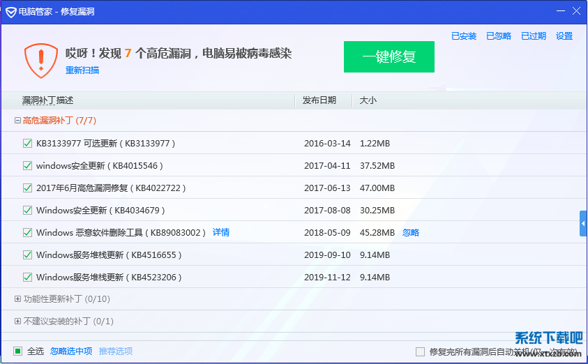Click the date 2017-08-08

[327, 211]
